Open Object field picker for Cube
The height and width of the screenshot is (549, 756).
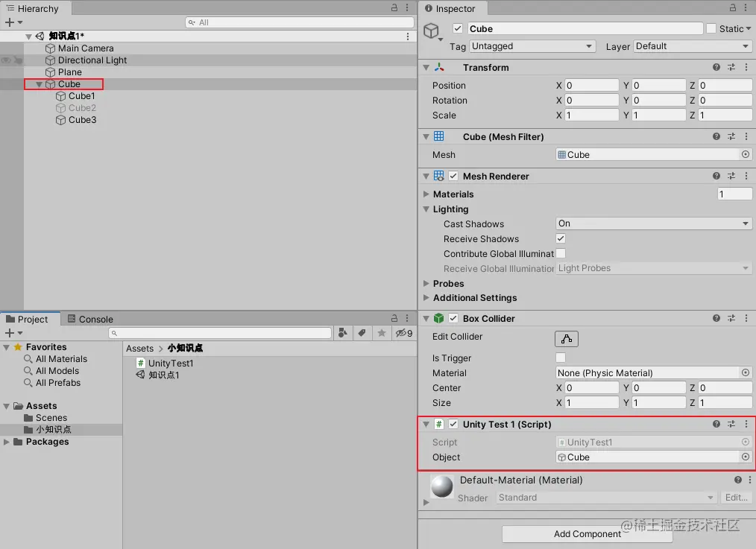pyautogui.click(x=746, y=457)
